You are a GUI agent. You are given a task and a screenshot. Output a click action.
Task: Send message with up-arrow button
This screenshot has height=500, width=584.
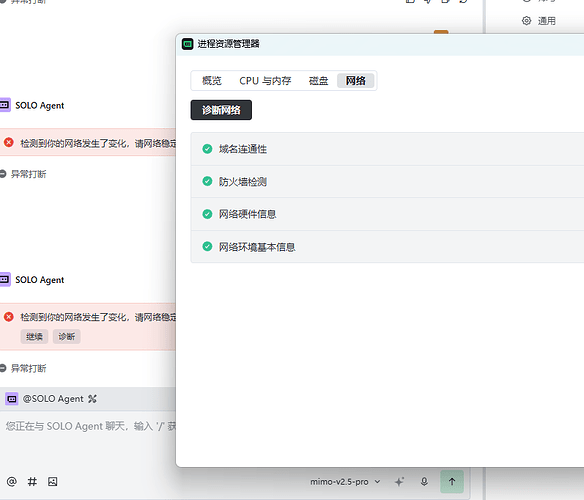(x=452, y=482)
